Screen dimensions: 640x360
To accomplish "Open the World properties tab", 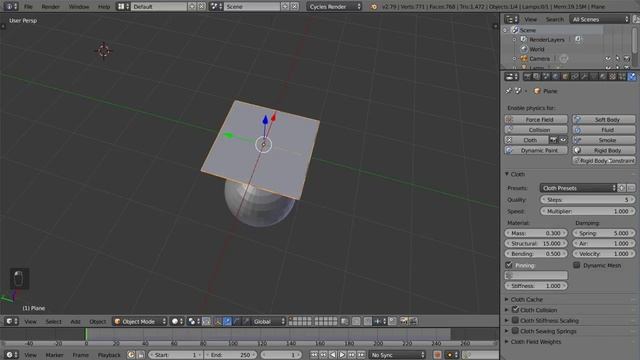I will click(x=556, y=77).
